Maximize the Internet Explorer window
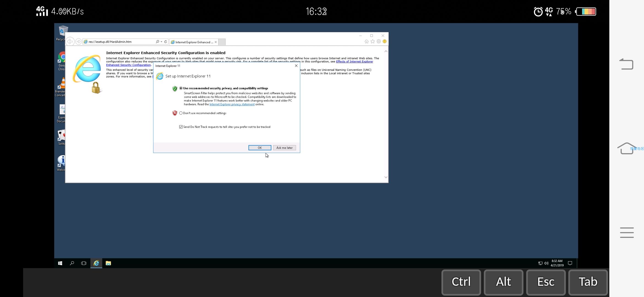The image size is (644, 297). pyautogui.click(x=372, y=36)
